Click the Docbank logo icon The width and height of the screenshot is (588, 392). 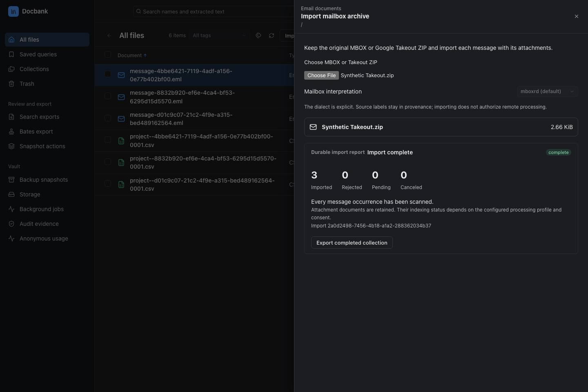(x=13, y=11)
